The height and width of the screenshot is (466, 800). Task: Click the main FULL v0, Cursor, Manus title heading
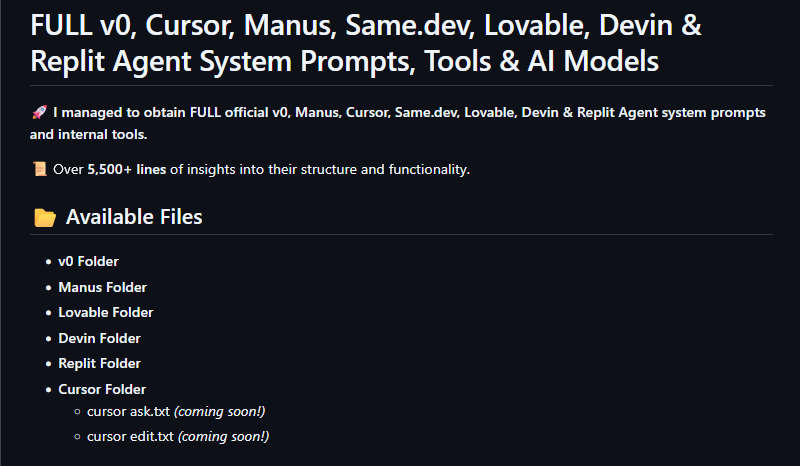tap(366, 43)
